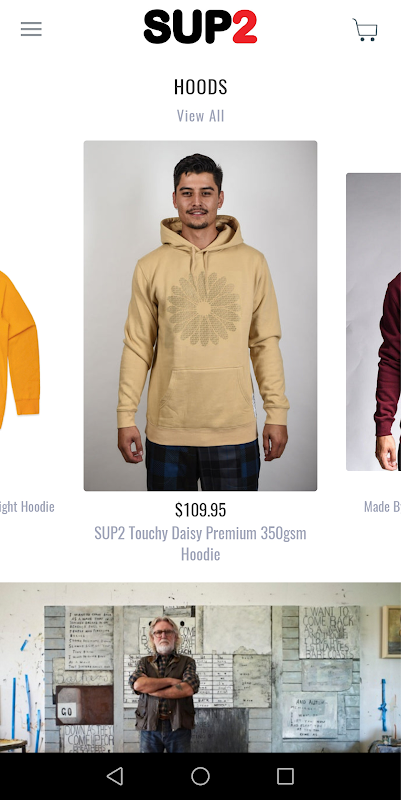This screenshot has height=800, width=401.
Task: Select the beige Touchy Daisy hoodie photo
Action: 200,316
